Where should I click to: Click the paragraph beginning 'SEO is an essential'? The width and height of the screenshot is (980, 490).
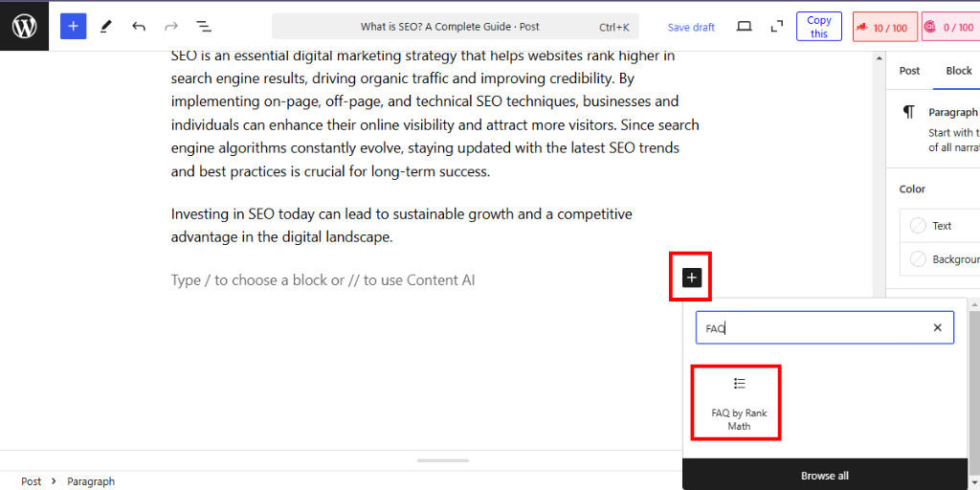tap(435, 113)
